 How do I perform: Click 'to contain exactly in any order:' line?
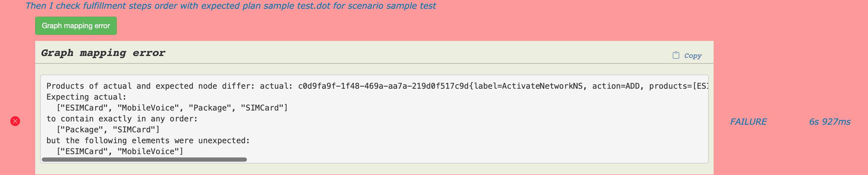pos(122,119)
